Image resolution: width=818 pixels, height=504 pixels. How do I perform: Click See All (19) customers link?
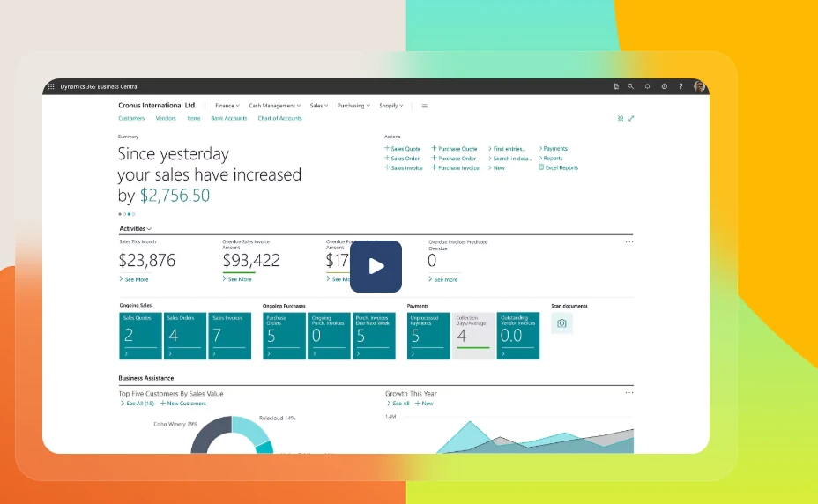pos(138,404)
